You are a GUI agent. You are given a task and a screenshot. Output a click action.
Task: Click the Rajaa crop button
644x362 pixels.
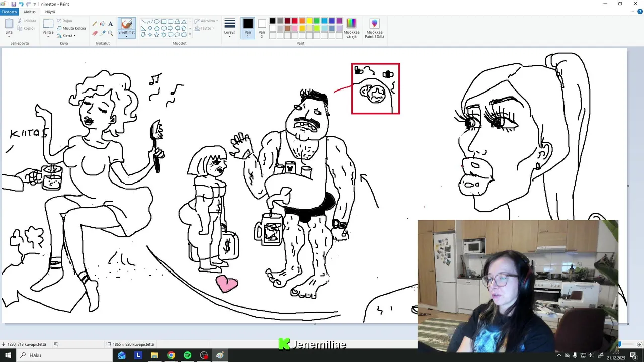click(65, 21)
